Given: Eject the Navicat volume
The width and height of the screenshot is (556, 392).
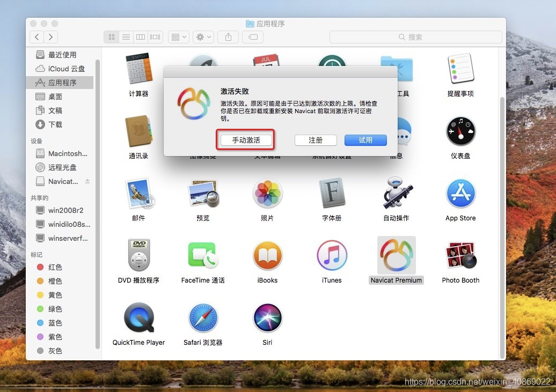Looking at the screenshot, I should (87, 181).
